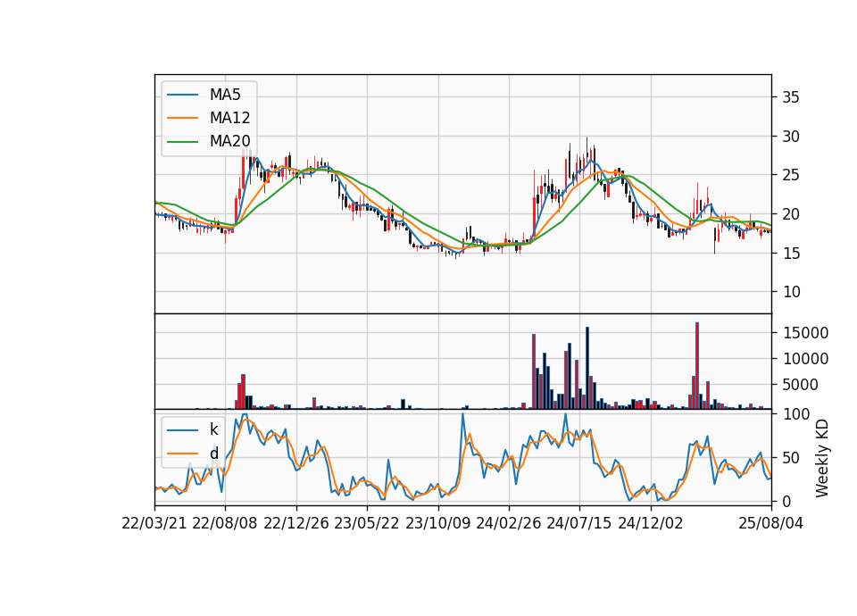Select the MA20 legend label
This screenshot has width=857, height=616.
click(x=229, y=141)
